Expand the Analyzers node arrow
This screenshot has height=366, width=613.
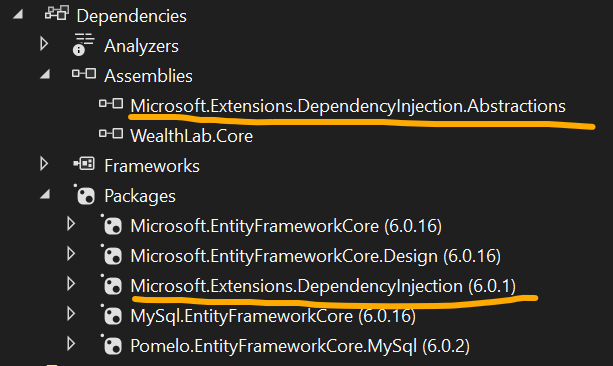point(44,44)
